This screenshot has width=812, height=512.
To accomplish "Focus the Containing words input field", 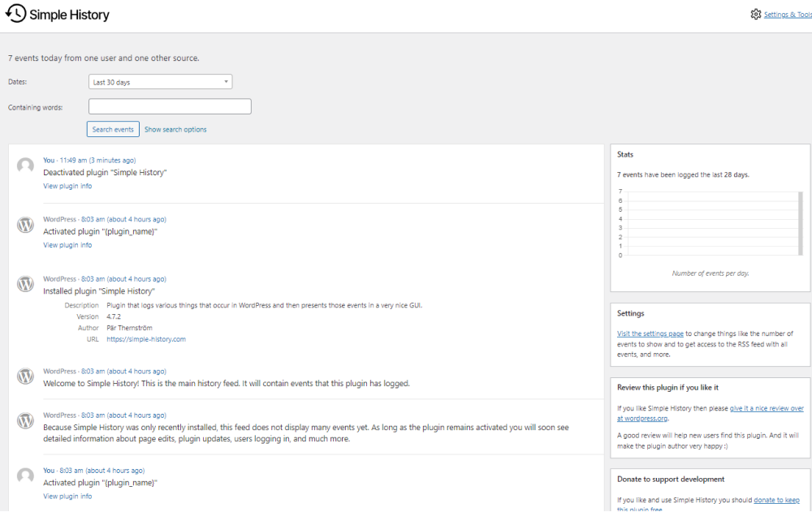I will pyautogui.click(x=170, y=106).
